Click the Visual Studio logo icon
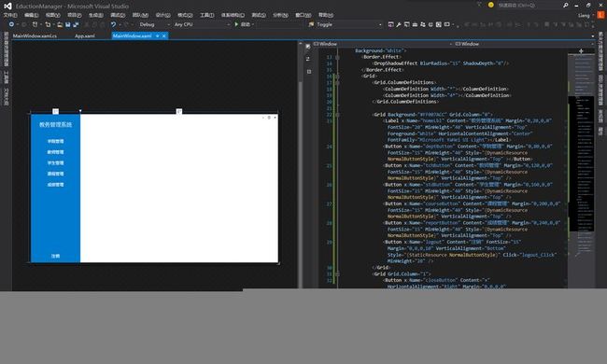The image size is (607, 364). point(7,6)
